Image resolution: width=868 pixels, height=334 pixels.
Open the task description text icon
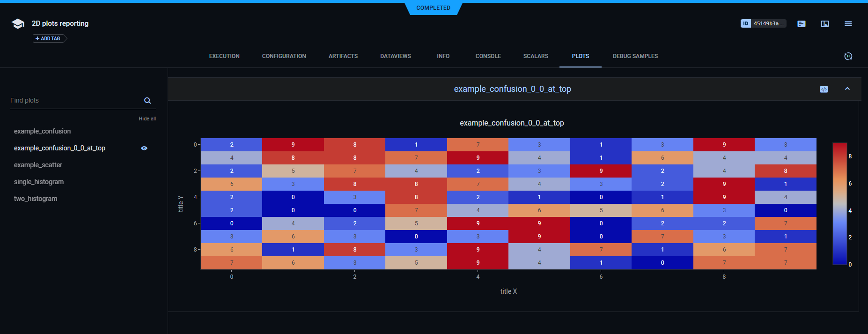(x=802, y=24)
